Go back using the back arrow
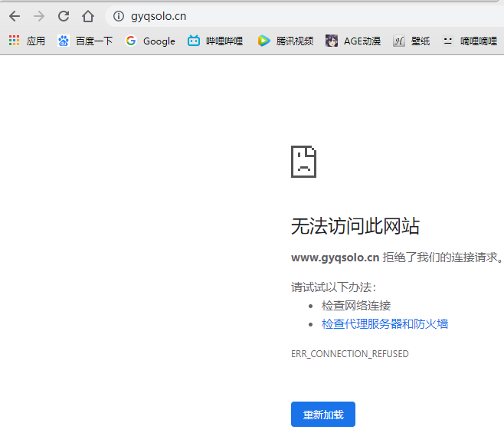This screenshot has height=433, width=504. click(x=15, y=16)
